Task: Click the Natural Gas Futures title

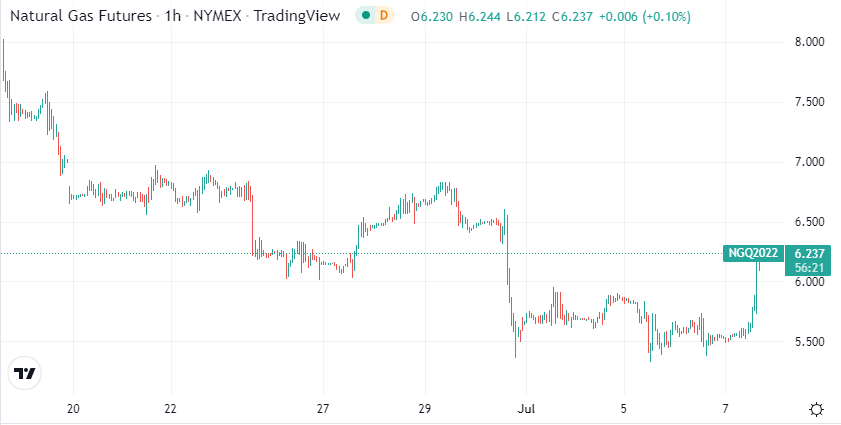Action: (82, 17)
